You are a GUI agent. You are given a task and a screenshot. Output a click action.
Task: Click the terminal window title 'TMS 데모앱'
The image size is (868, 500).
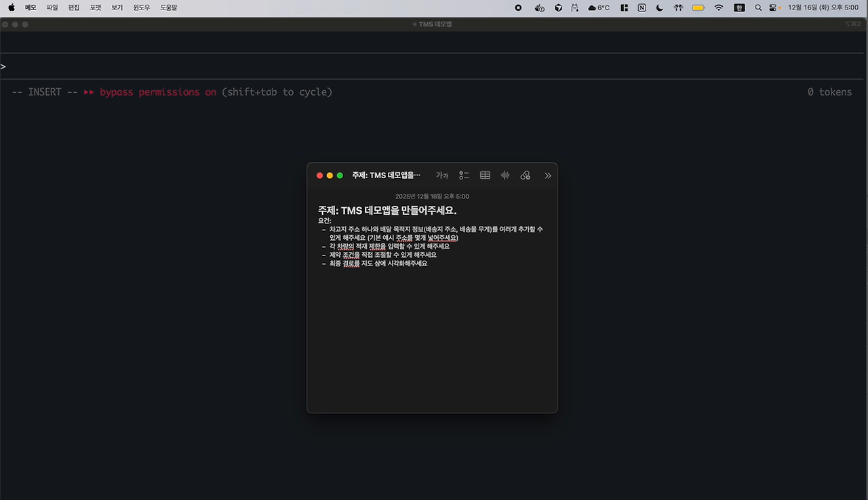[x=435, y=24]
